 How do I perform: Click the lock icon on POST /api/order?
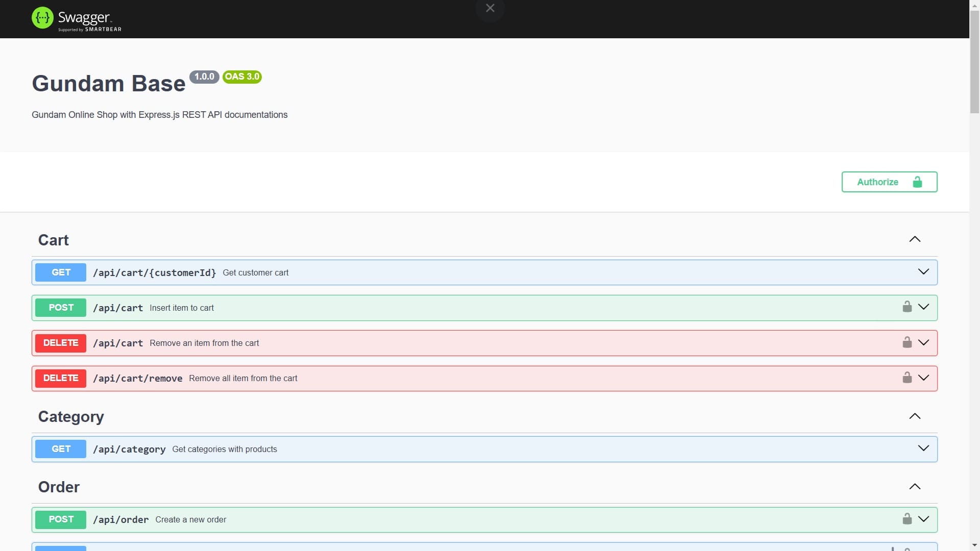(x=907, y=519)
